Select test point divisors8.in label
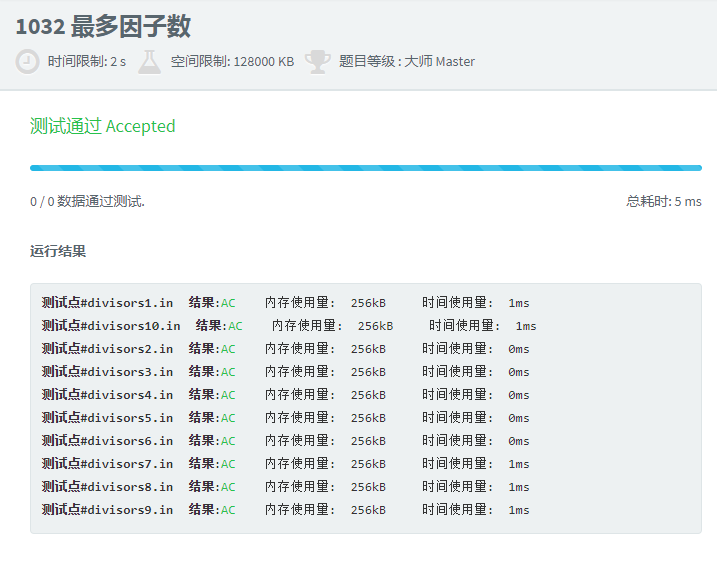This screenshot has width=717, height=575. point(107,486)
